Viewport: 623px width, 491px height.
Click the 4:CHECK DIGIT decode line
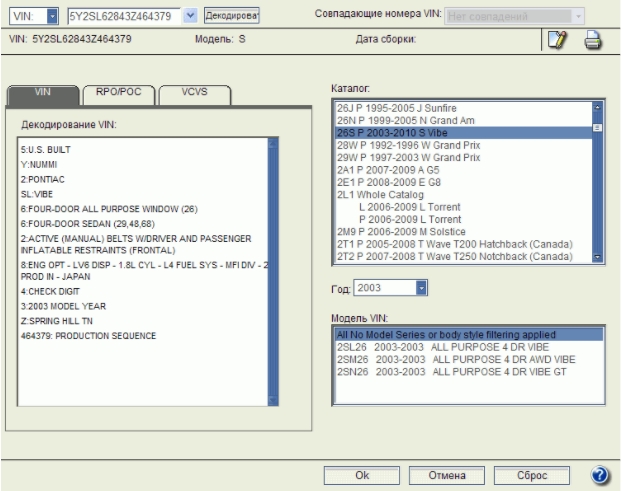pos(50,292)
